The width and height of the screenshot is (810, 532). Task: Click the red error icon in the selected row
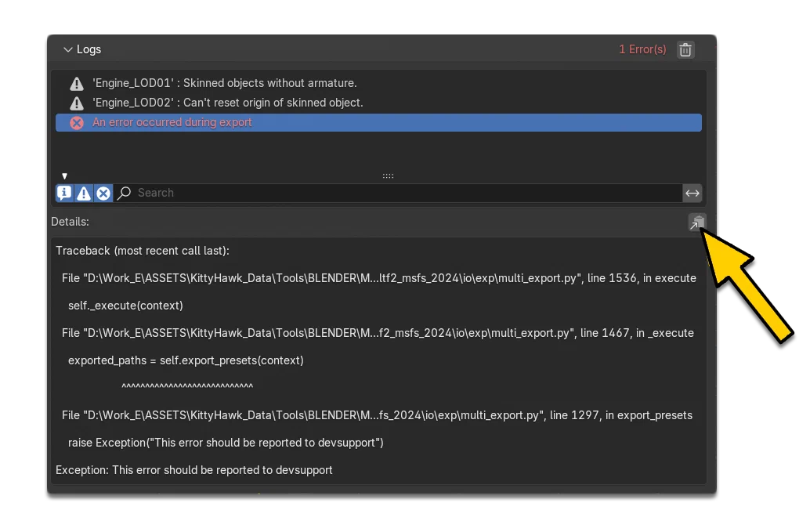[77, 123]
